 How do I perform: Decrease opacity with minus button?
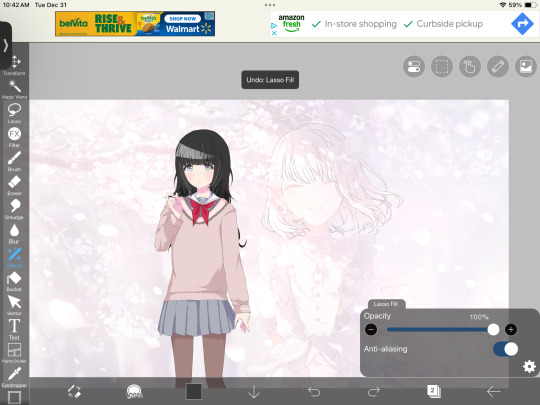tap(371, 330)
